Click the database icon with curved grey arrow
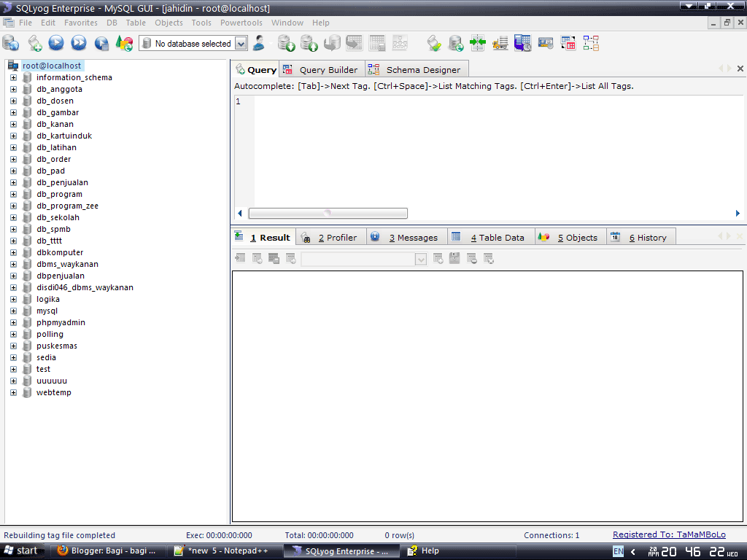Viewport: 747px width, 560px height. coord(332,43)
